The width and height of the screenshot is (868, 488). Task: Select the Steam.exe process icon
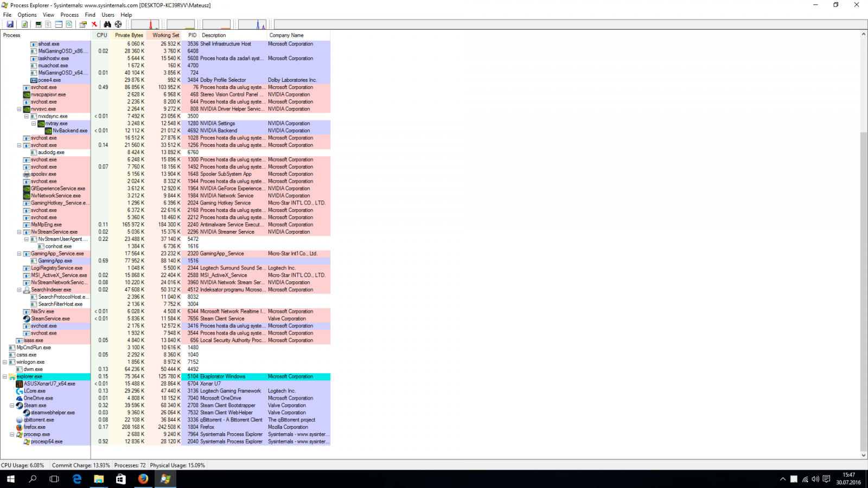pyautogui.click(x=20, y=406)
